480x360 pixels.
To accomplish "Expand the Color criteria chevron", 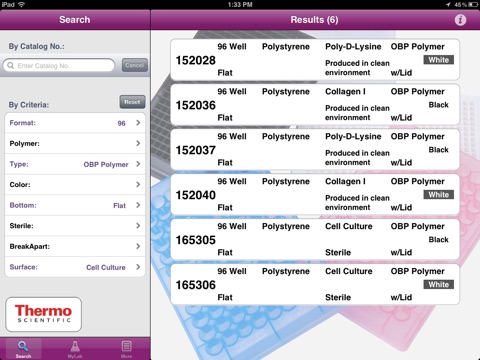I will [138, 184].
